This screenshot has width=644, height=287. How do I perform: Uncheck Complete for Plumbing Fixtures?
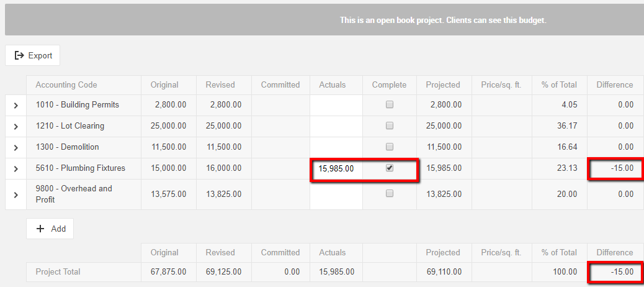point(390,168)
